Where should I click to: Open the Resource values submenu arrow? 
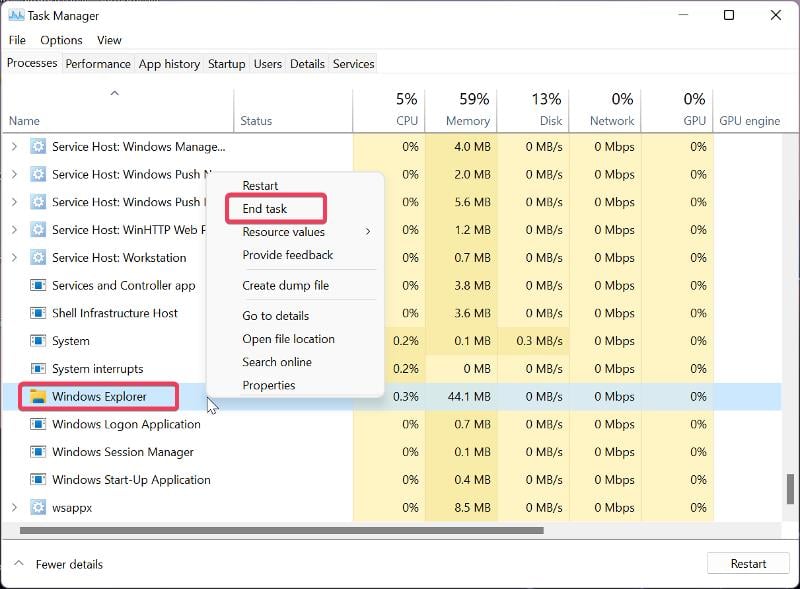pyautogui.click(x=368, y=232)
